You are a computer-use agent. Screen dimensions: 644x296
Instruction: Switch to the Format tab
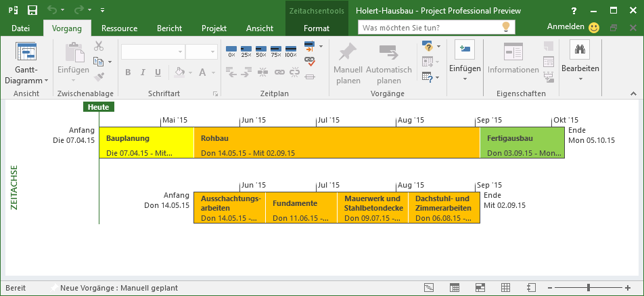(317, 28)
